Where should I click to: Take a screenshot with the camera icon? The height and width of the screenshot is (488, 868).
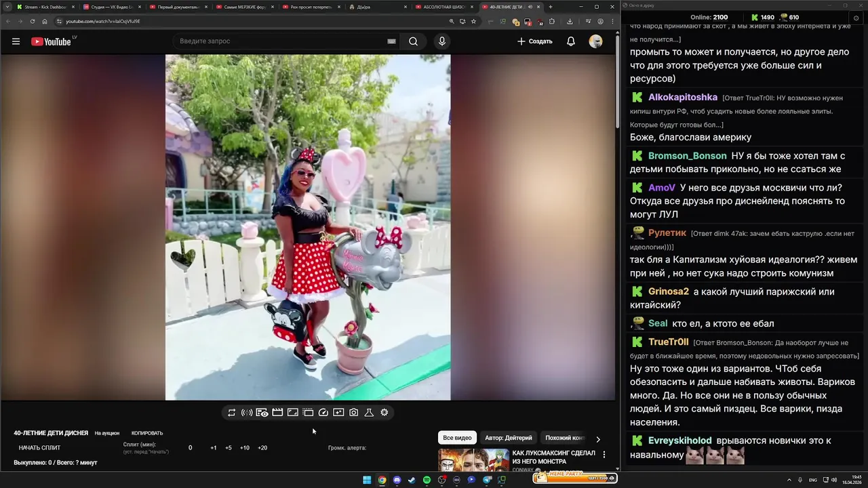coord(354,412)
